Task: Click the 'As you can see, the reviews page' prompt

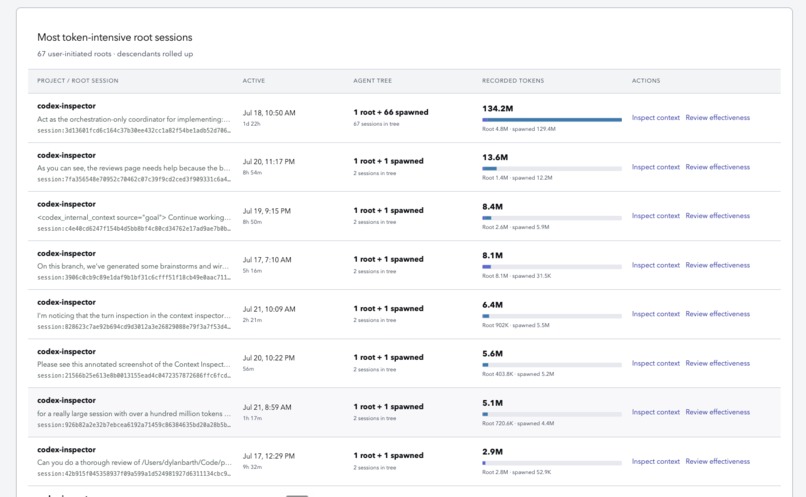Action: [134, 168]
